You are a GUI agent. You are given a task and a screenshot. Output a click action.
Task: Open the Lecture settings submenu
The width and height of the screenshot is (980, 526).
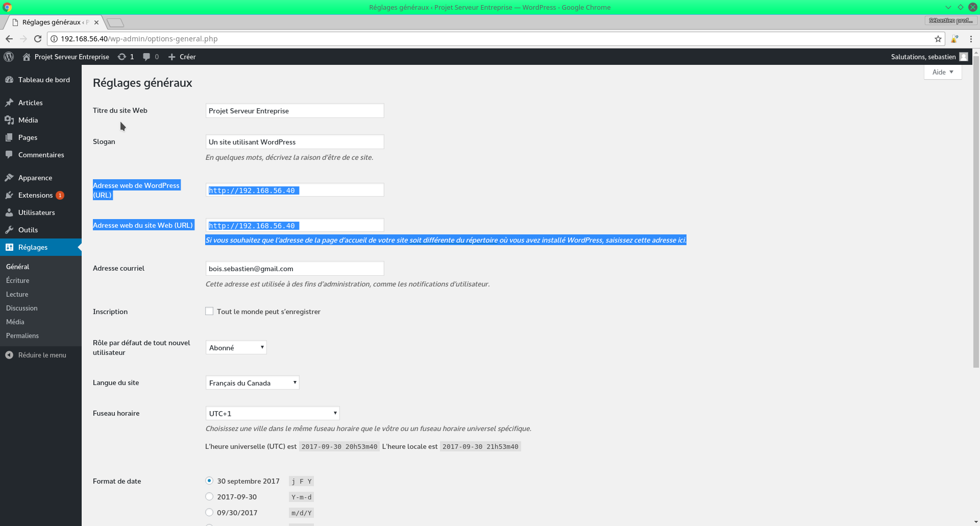click(17, 294)
